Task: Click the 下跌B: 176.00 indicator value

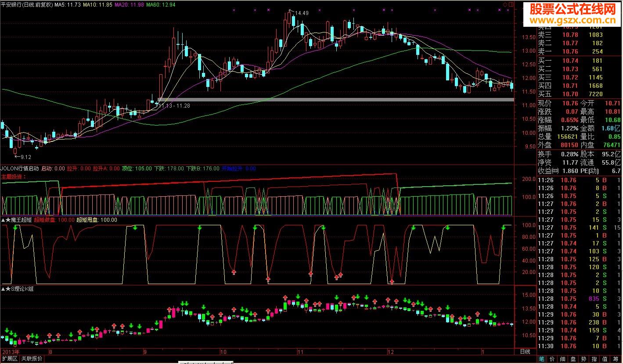Action: click(x=203, y=169)
